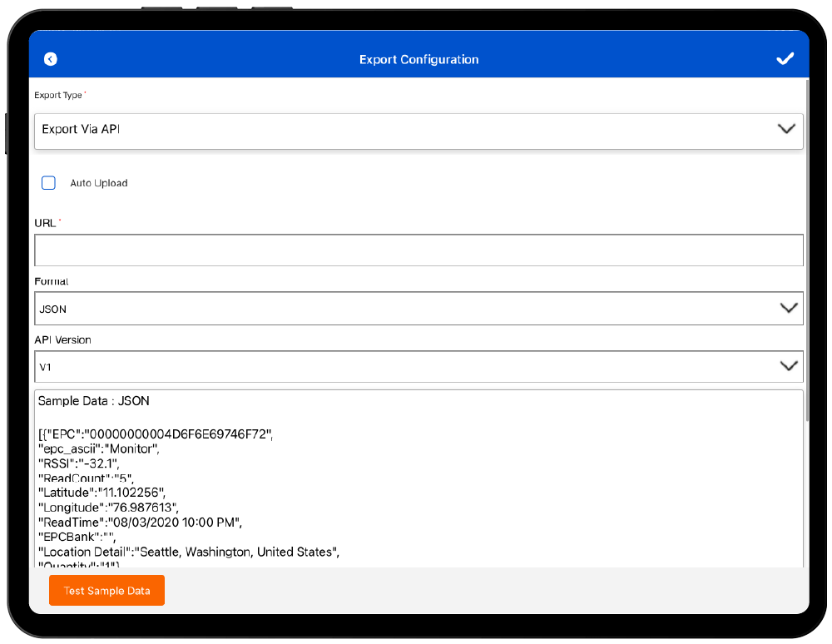Focus the empty URL input field
The image size is (832, 644).
(x=418, y=250)
